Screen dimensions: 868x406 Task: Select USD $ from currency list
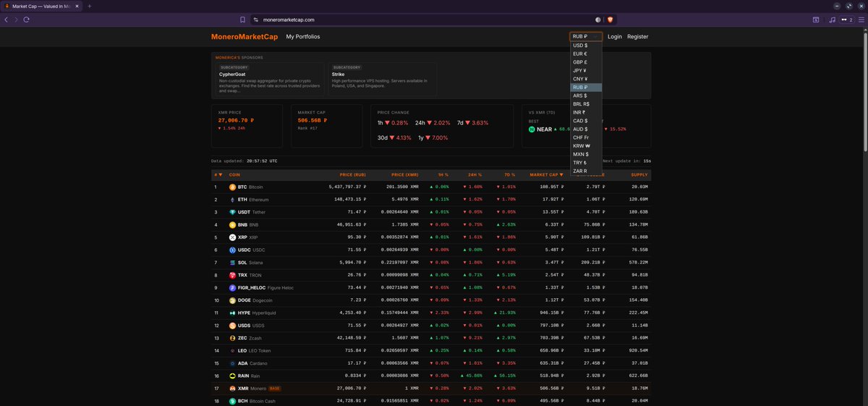[x=586, y=45]
